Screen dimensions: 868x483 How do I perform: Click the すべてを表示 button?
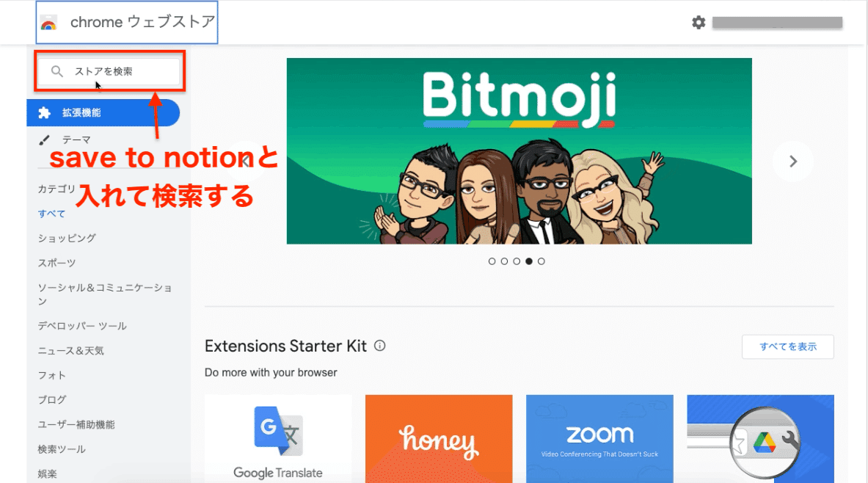pyautogui.click(x=788, y=346)
